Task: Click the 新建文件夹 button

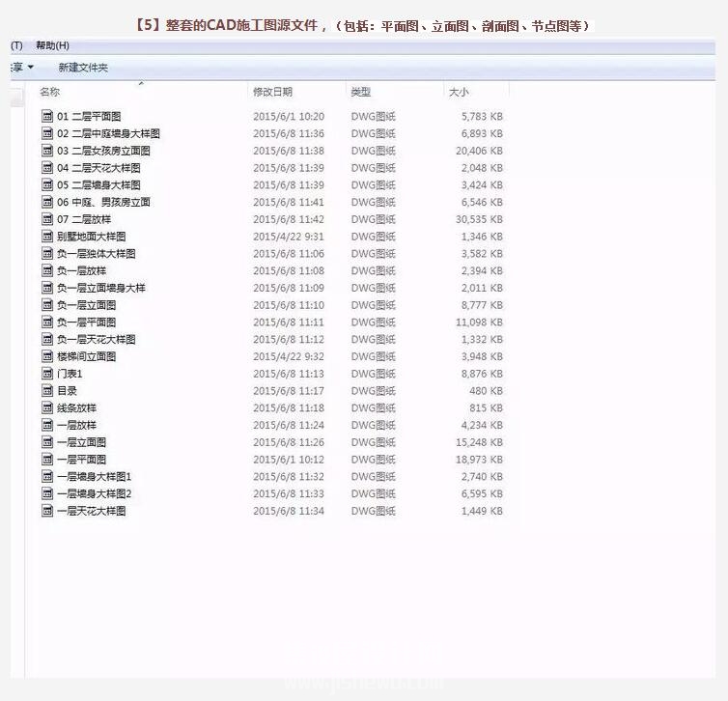Action: 83,68
